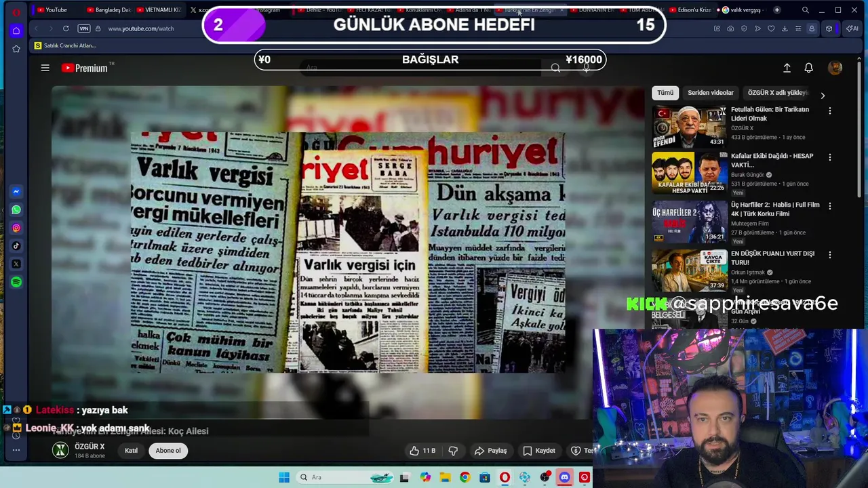868x488 pixels.
Task: Open Windows Start menu
Action: [x=284, y=477]
